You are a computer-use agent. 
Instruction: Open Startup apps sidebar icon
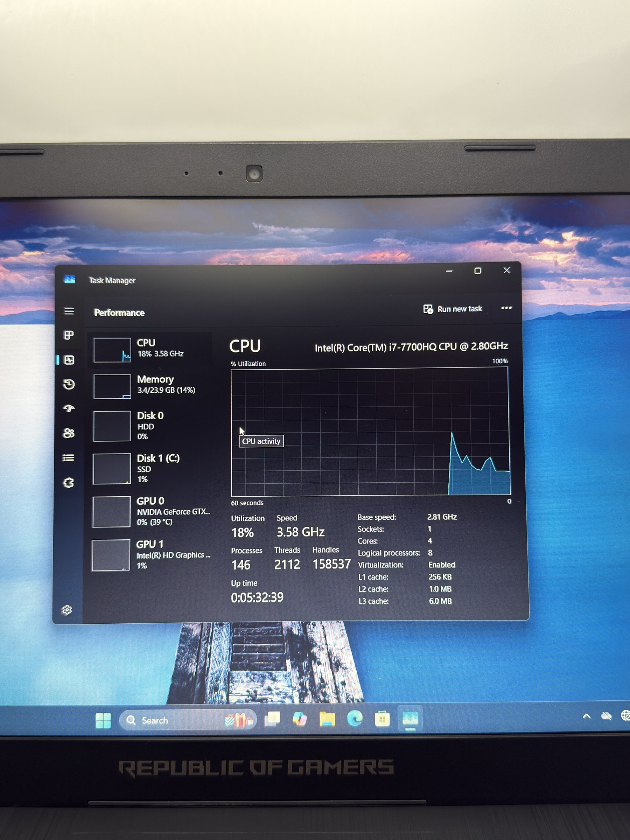pyautogui.click(x=69, y=408)
